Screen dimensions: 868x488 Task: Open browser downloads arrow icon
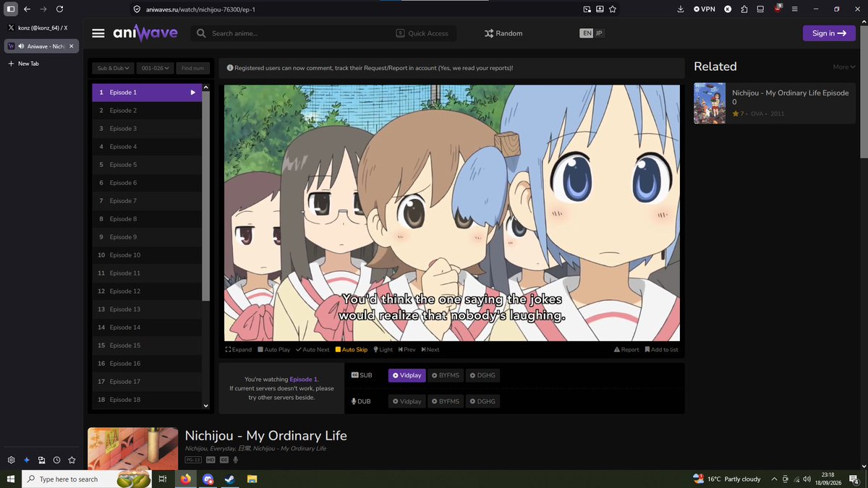point(681,9)
